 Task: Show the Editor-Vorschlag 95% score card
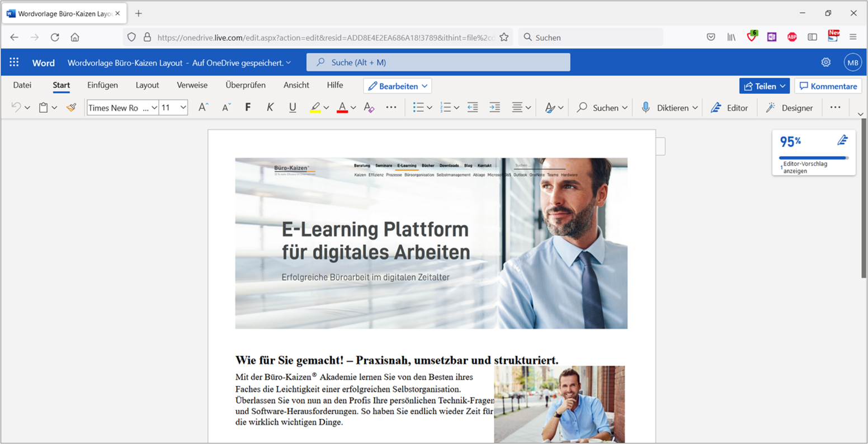(814, 153)
